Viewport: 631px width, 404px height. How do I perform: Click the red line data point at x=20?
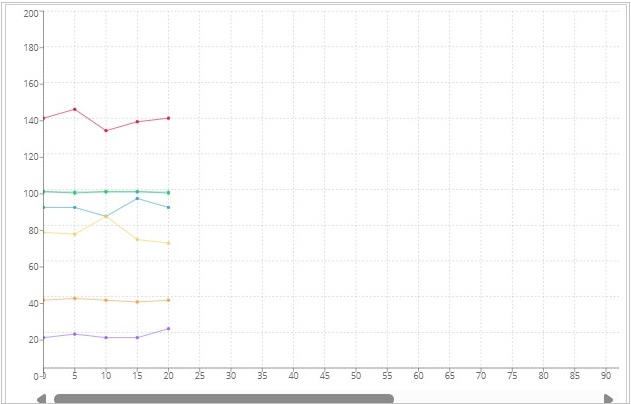(x=168, y=118)
